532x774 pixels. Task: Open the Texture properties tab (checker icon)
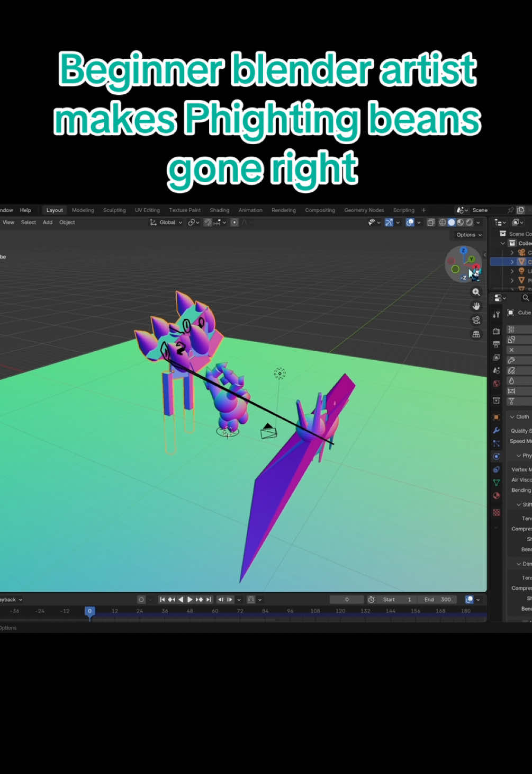click(496, 512)
